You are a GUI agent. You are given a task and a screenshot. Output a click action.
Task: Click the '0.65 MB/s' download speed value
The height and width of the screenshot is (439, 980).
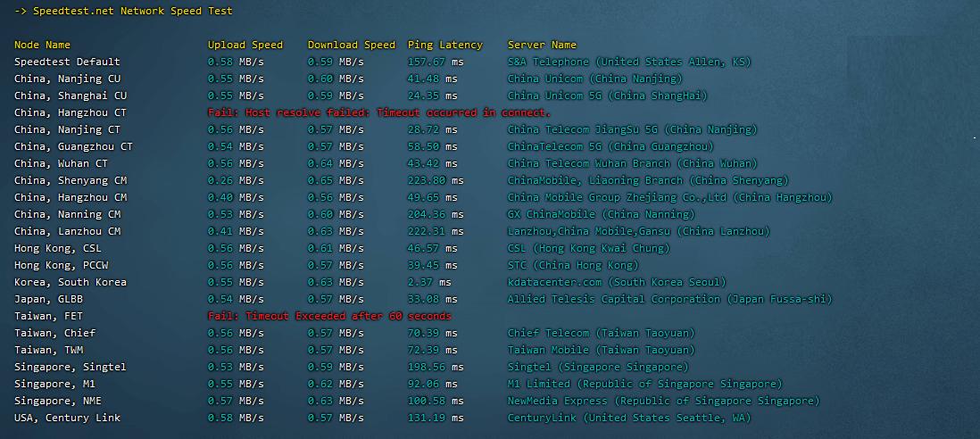tap(336, 180)
